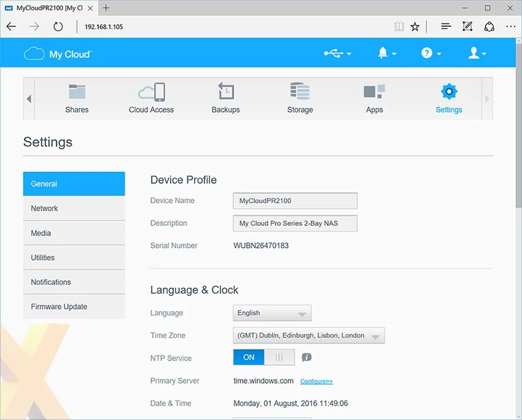
Task: Click browser back arrow
Action: (11, 26)
